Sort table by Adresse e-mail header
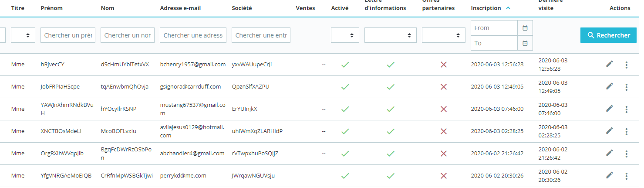This screenshot has height=188, width=644. pos(180,8)
